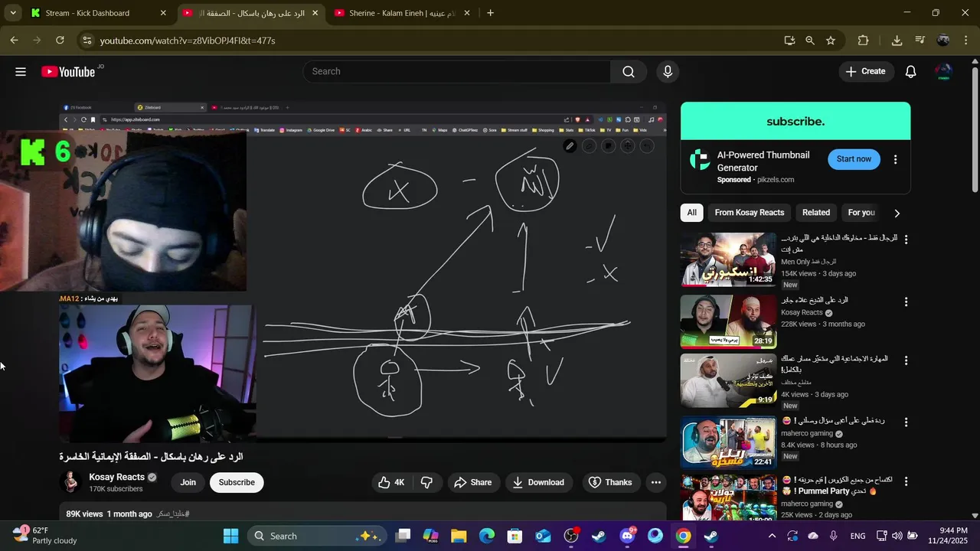
Task: Close the Stream - Kick Dashboard tab
Action: (163, 13)
